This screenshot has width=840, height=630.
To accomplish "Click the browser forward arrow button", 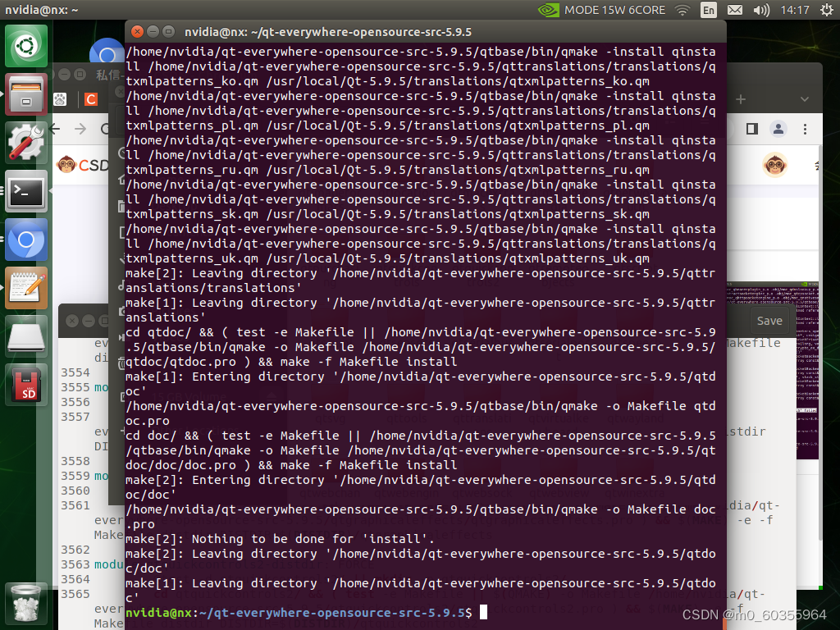I will click(x=80, y=129).
